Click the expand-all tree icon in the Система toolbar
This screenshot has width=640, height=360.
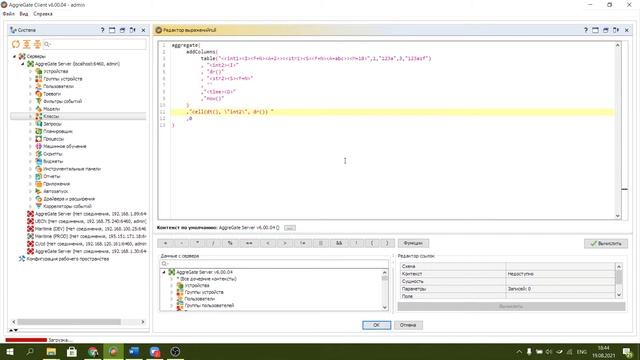(x=27, y=44)
